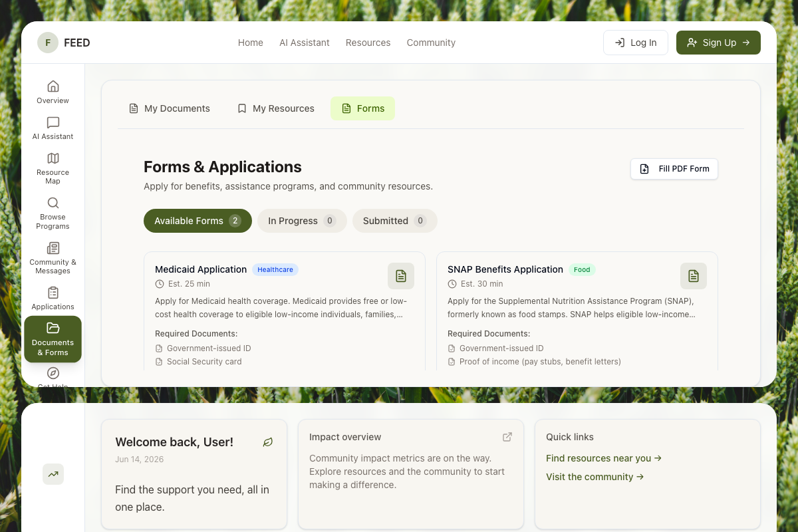Click the Medicaid Application document icon
The image size is (798, 532).
click(x=401, y=276)
